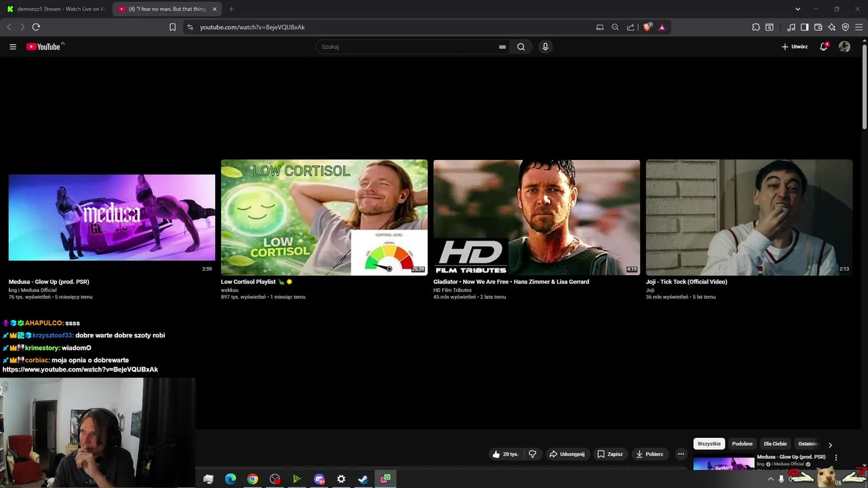Open sidebar Medusa video options menu
Viewport: 868px width, 488px height.
coord(836,457)
